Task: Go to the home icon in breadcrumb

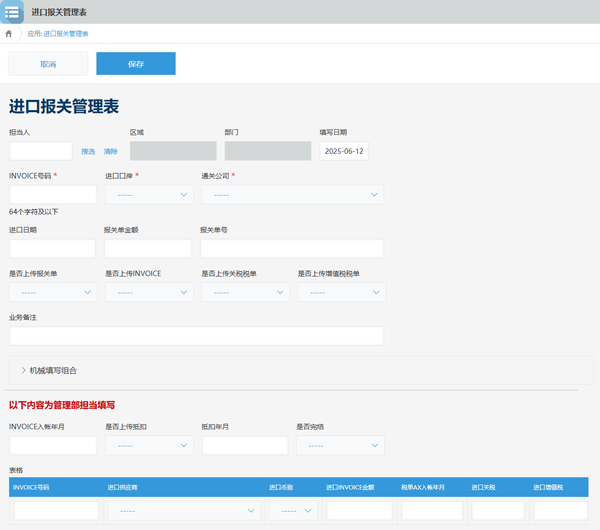Action: [x=9, y=34]
